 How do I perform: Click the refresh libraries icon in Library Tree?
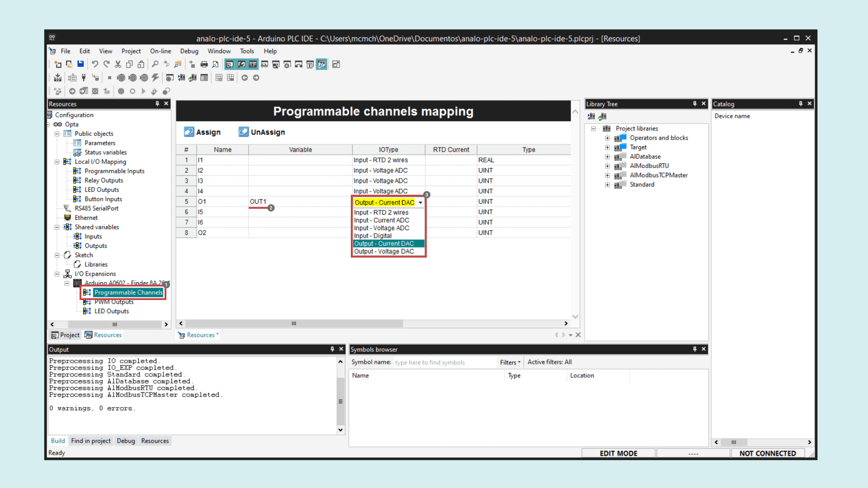[x=602, y=117]
